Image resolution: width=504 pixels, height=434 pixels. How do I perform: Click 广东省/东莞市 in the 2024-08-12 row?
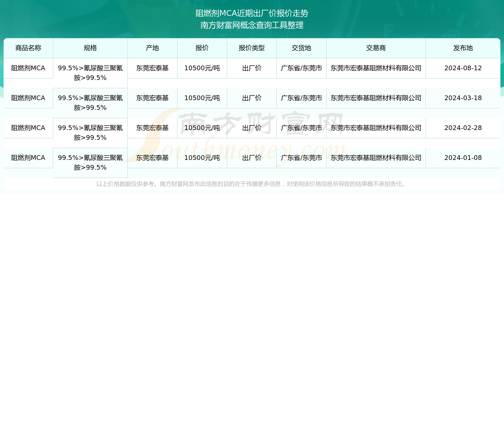pyautogui.click(x=301, y=68)
